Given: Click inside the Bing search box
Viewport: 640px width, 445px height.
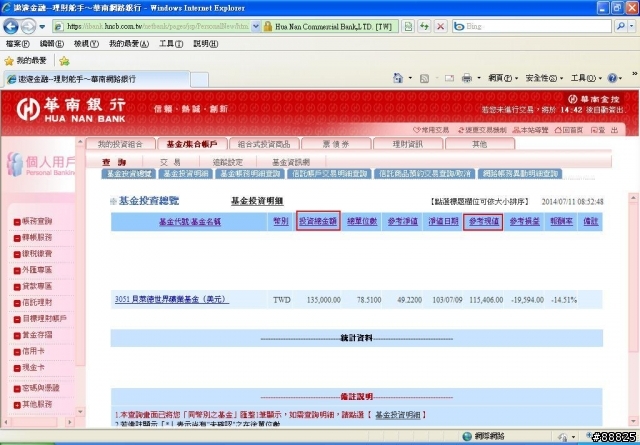Looking at the screenshot, I should [532, 27].
